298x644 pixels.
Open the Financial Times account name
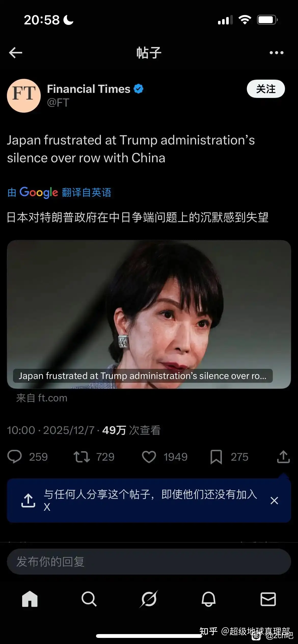point(89,89)
